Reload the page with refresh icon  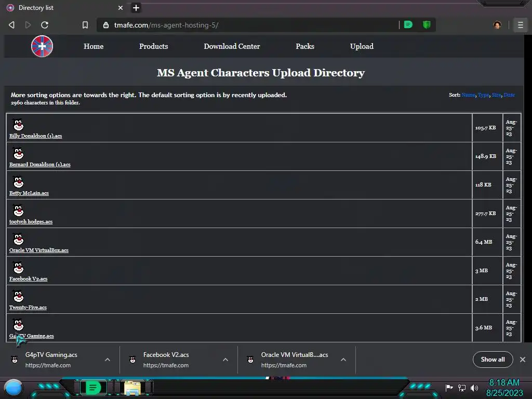(45, 25)
